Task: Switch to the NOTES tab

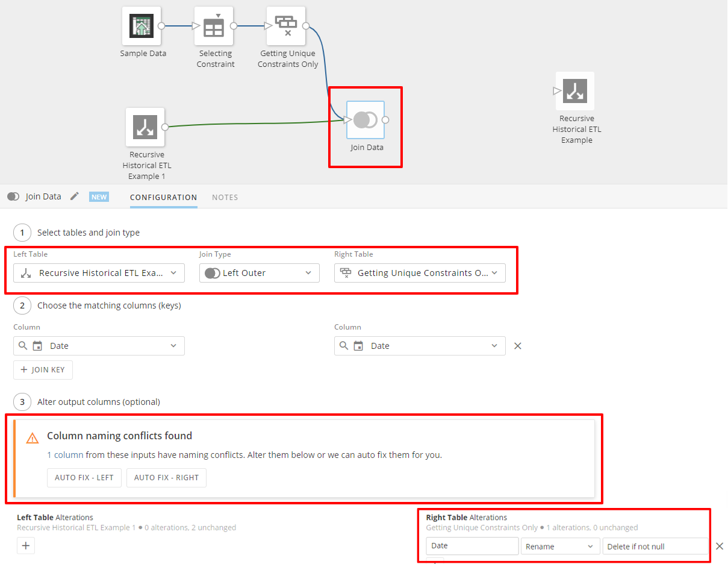Action: (225, 197)
